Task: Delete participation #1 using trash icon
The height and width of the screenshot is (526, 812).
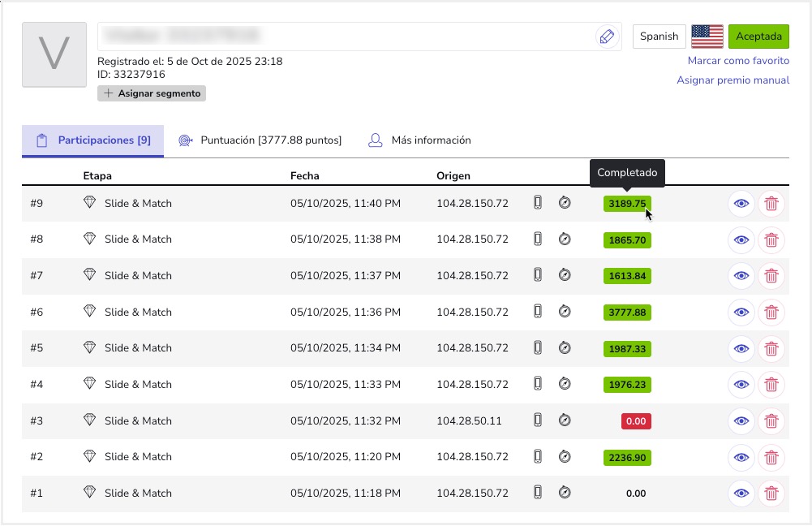Action: click(x=771, y=493)
